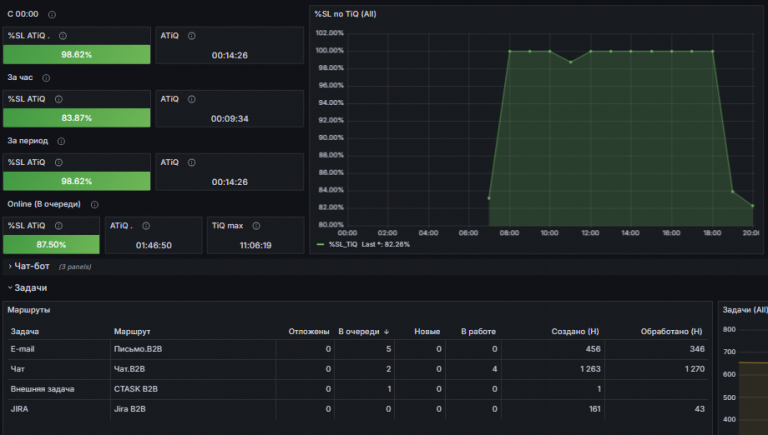Image resolution: width=768 pixels, height=435 pixels.
Task: Click ATiQ value 01:46:50
Action: [x=154, y=245]
